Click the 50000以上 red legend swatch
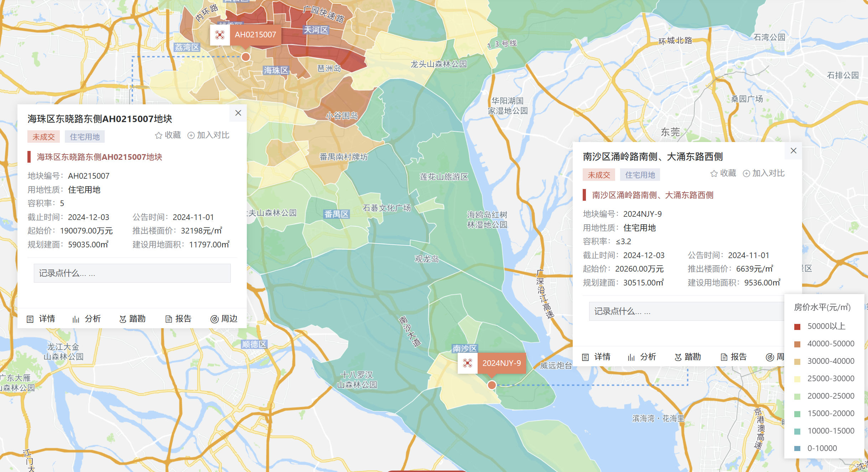 click(x=797, y=326)
